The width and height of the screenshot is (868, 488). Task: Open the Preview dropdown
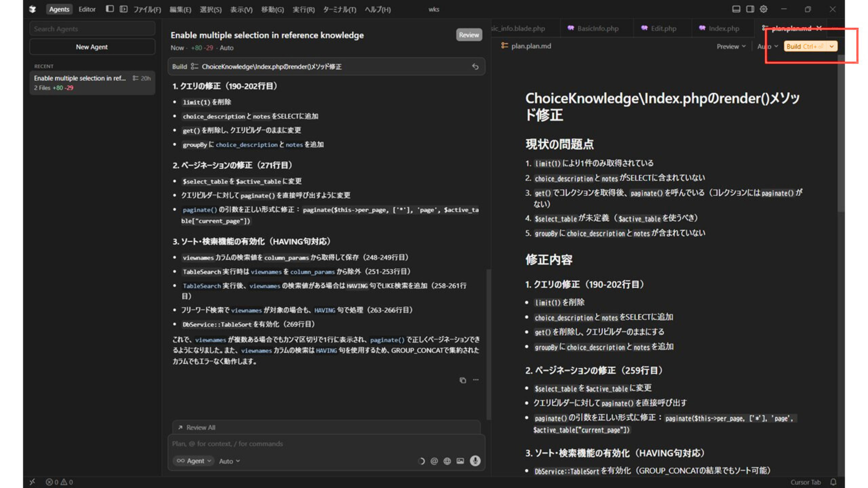point(731,47)
